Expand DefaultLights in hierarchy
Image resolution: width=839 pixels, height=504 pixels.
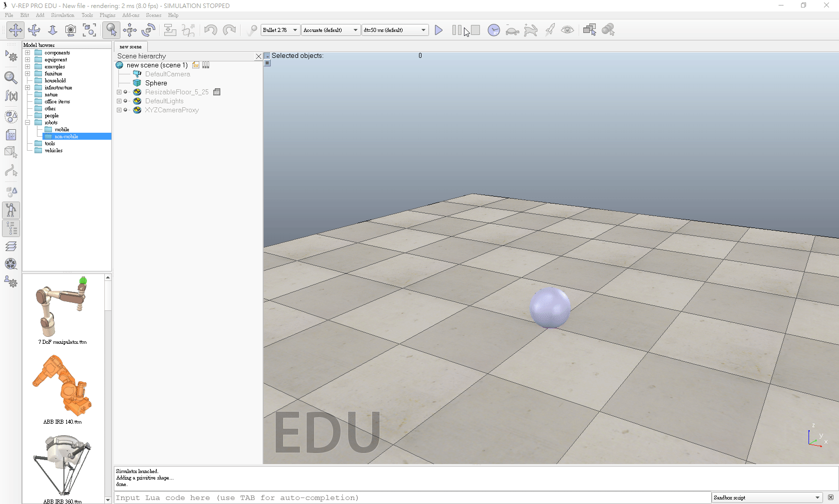pos(119,101)
